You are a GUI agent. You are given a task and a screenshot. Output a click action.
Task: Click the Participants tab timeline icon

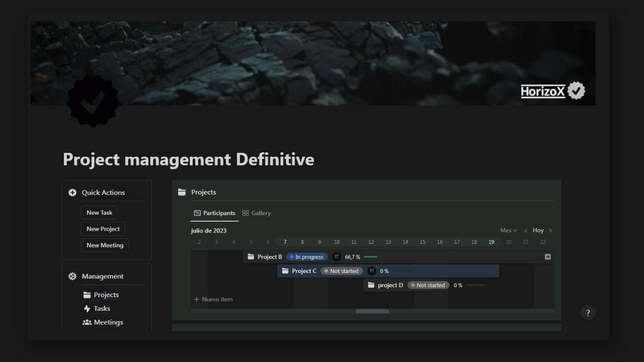197,213
